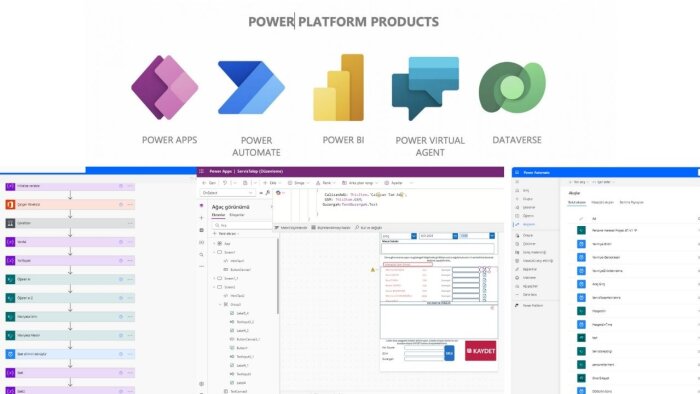The height and width of the screenshot is (394, 700).
Task: Click Biçimlendirmeyi kaldır under the formula bar
Action: pyautogui.click(x=331, y=228)
